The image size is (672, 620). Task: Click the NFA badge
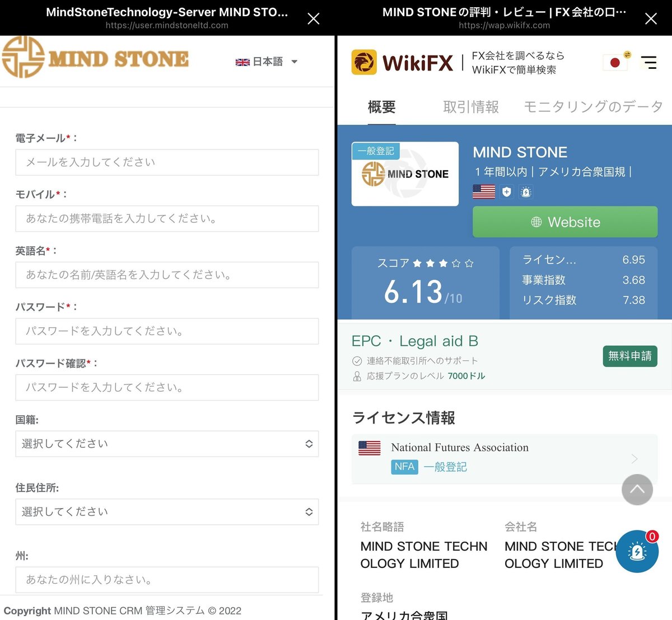404,467
